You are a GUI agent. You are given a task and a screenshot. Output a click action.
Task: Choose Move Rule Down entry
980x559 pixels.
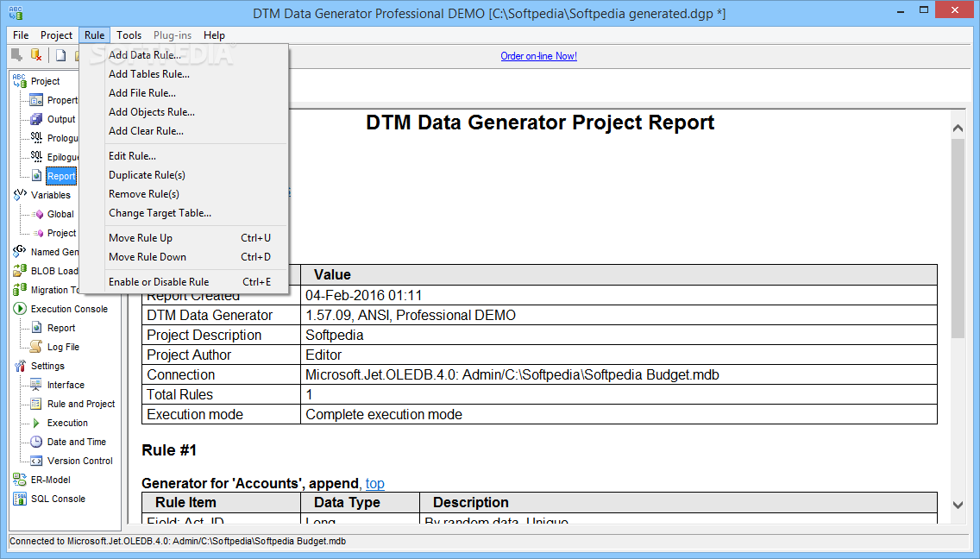(x=184, y=256)
